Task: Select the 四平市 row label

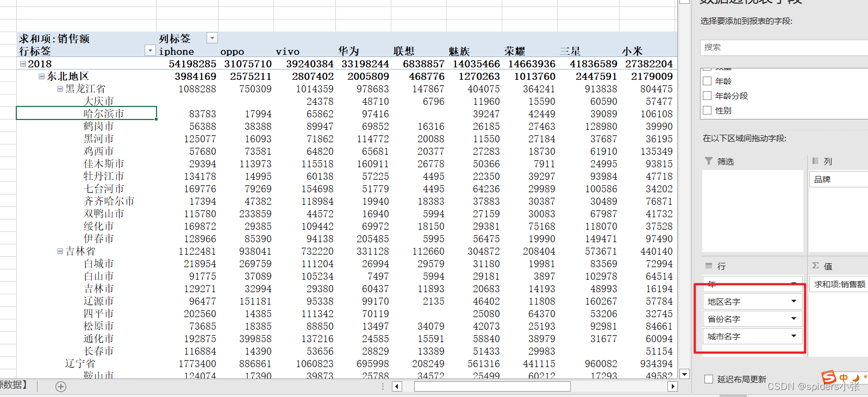Action: pyautogui.click(x=99, y=313)
